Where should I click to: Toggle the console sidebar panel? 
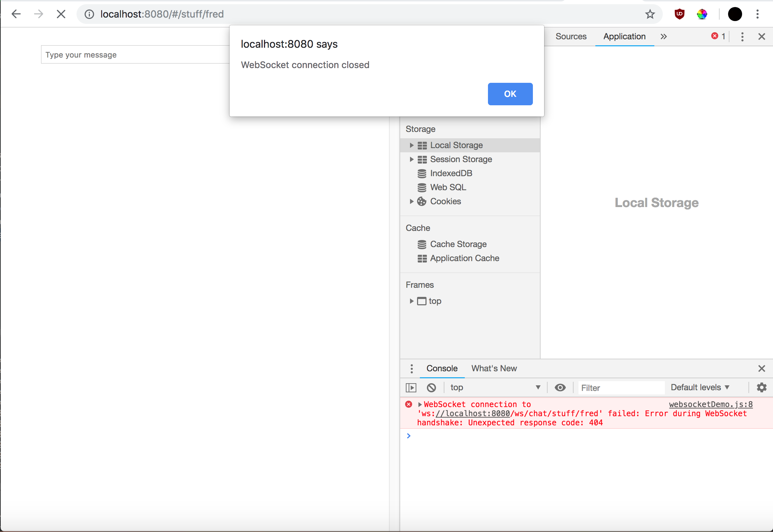click(411, 387)
